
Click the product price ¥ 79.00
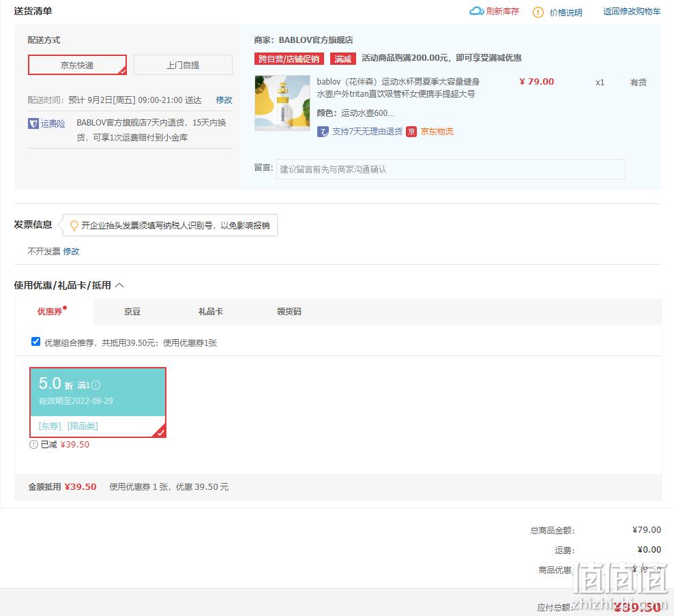pyautogui.click(x=537, y=82)
